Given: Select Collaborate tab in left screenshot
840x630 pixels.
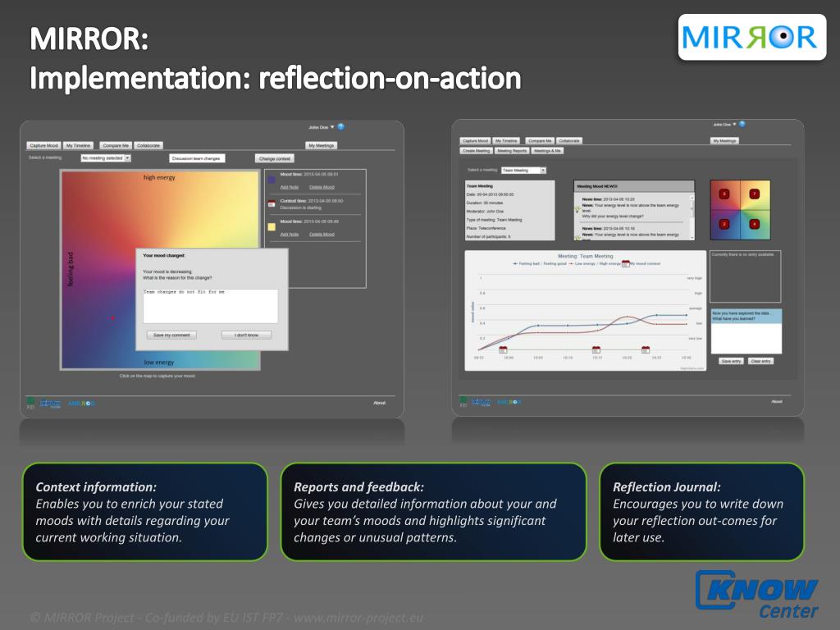Looking at the screenshot, I should (148, 146).
